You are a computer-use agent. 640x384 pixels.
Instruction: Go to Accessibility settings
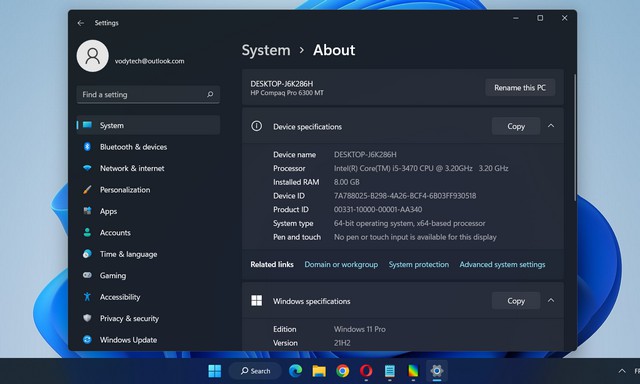tap(148, 297)
